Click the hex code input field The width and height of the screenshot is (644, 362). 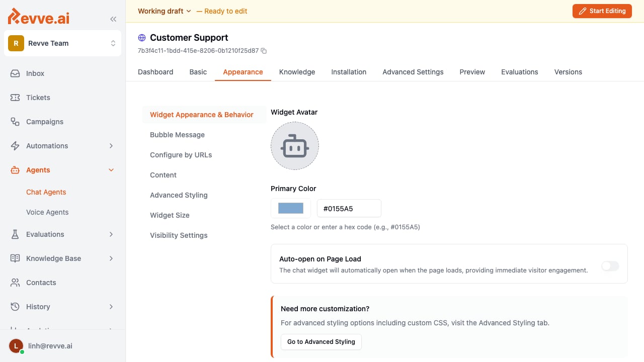click(349, 208)
